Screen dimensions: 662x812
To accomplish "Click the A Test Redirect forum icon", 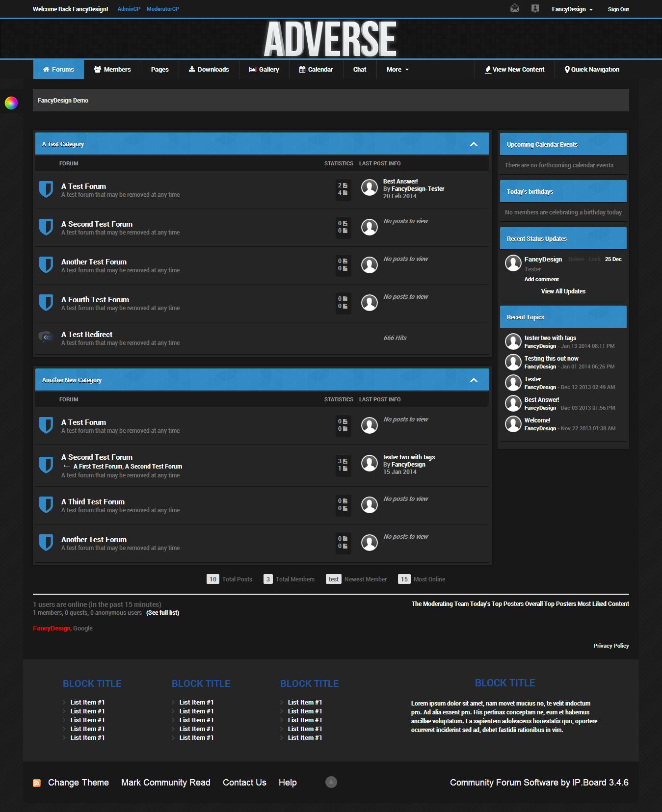I will [x=46, y=337].
